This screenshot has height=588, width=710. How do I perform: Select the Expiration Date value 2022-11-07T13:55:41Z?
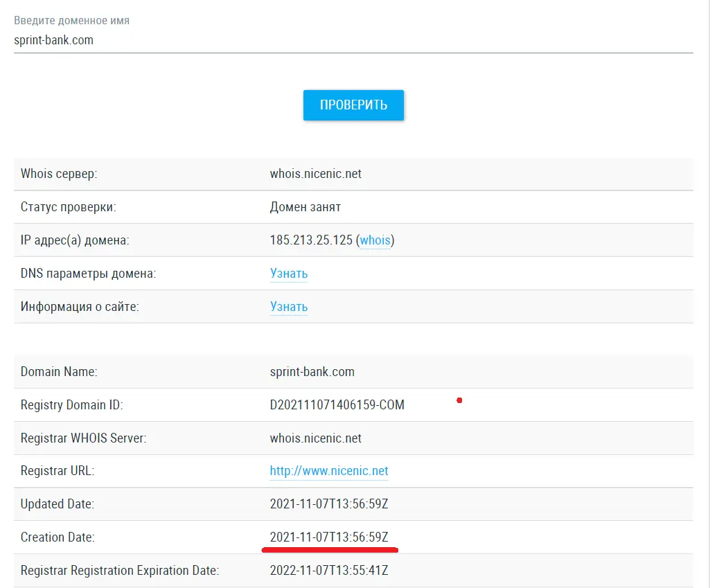pos(329,571)
